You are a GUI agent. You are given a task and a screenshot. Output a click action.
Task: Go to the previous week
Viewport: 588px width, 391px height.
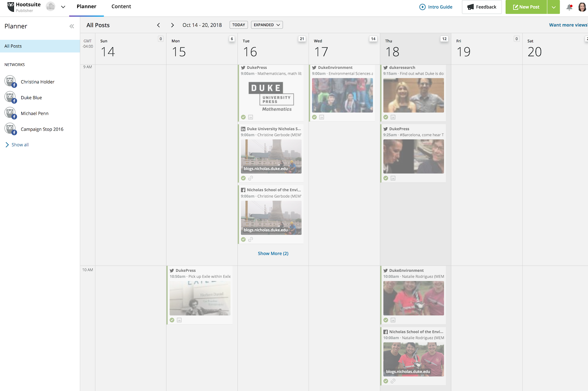[x=158, y=25]
